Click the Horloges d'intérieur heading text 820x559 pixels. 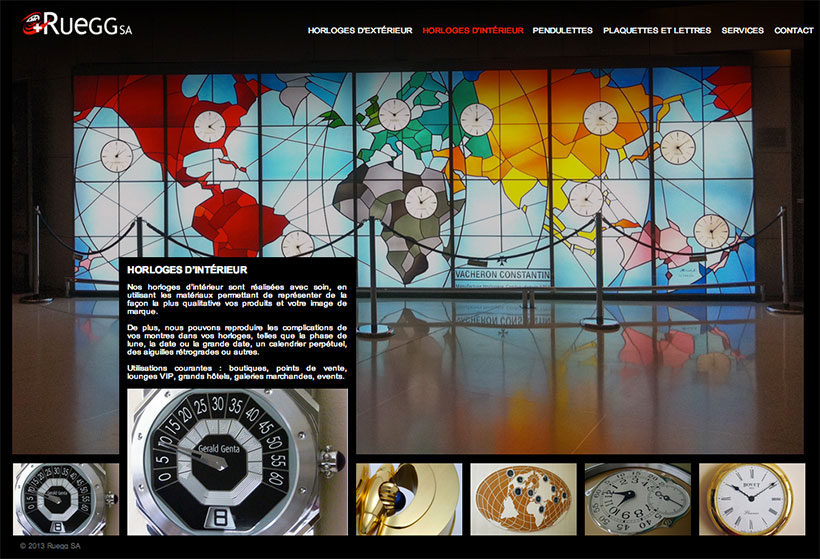[x=187, y=270]
